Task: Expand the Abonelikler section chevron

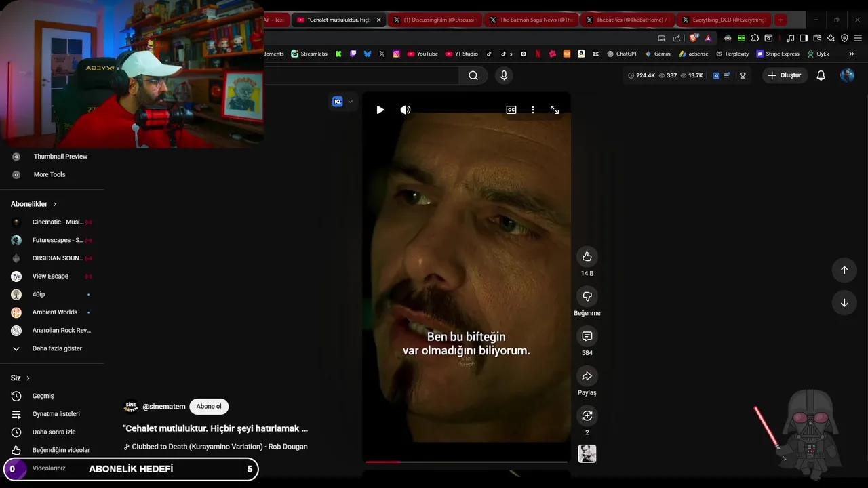Action: click(55, 204)
